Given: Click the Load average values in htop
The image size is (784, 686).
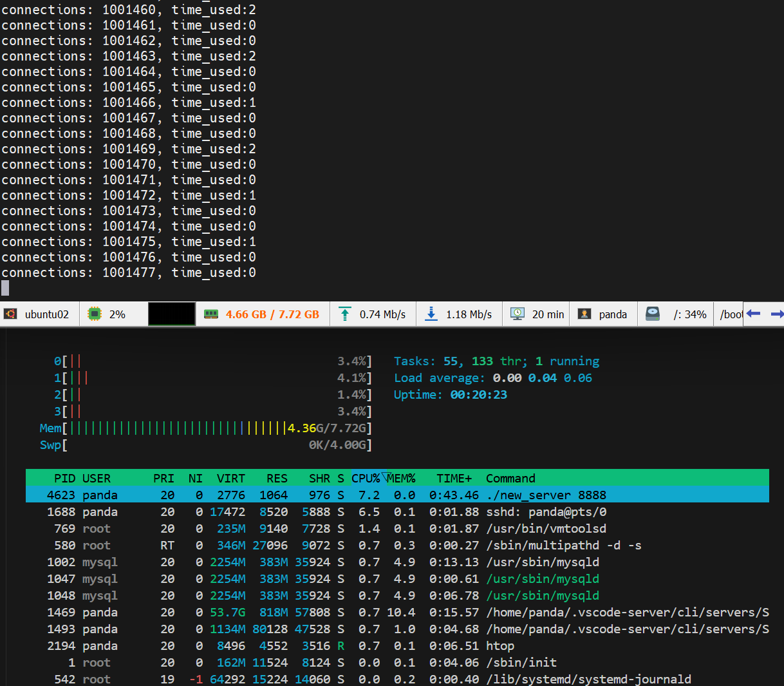Looking at the screenshot, I should 542,377.
